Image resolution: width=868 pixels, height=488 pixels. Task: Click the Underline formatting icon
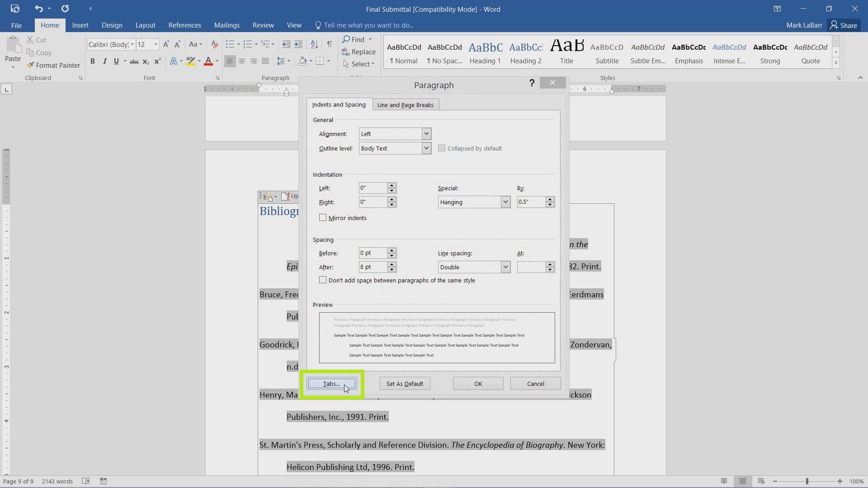(116, 61)
